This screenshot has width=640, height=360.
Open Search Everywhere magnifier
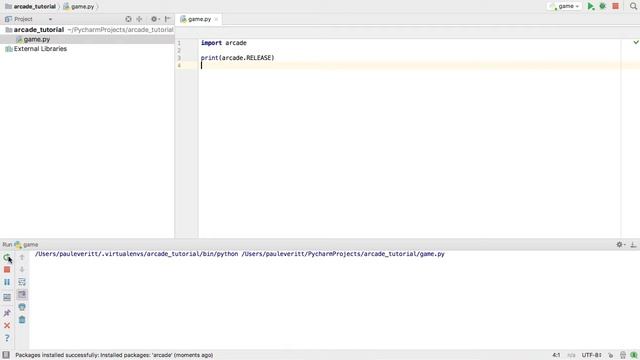(633, 6)
